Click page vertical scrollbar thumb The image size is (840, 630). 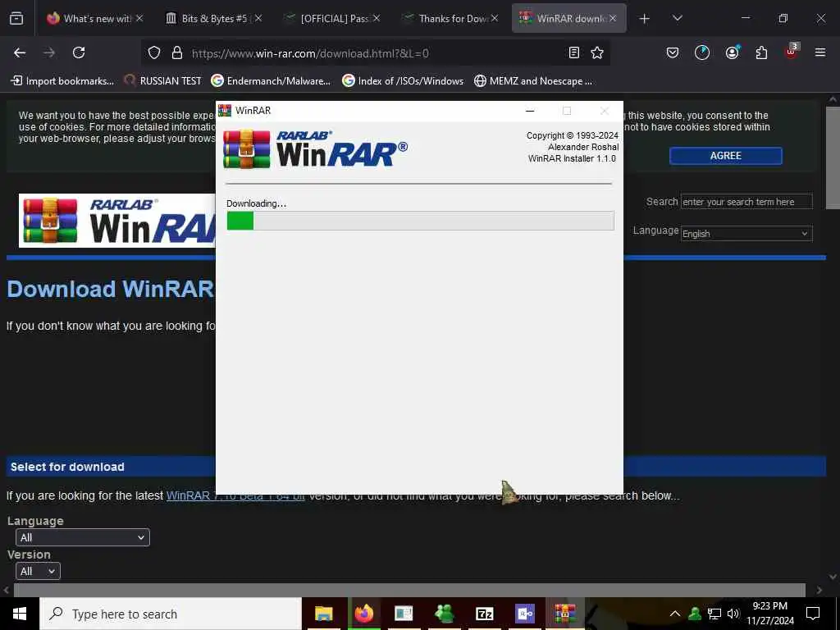pyautogui.click(x=833, y=157)
